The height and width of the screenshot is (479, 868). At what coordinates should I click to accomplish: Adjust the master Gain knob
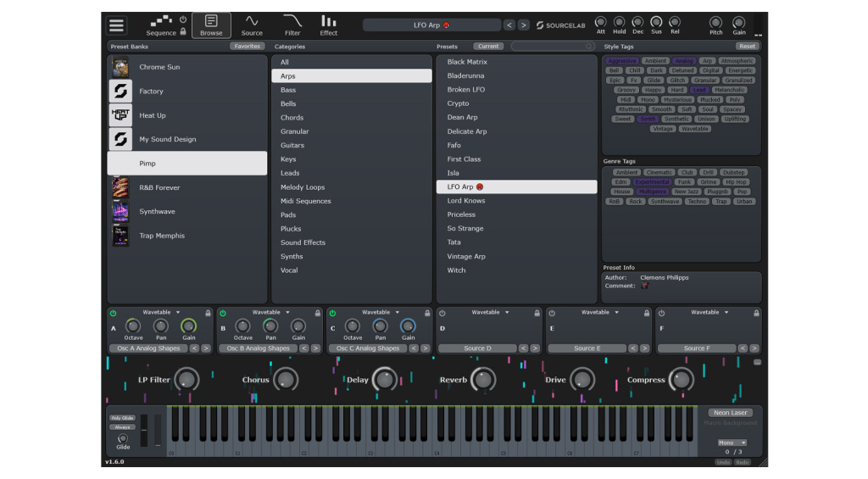pos(738,23)
